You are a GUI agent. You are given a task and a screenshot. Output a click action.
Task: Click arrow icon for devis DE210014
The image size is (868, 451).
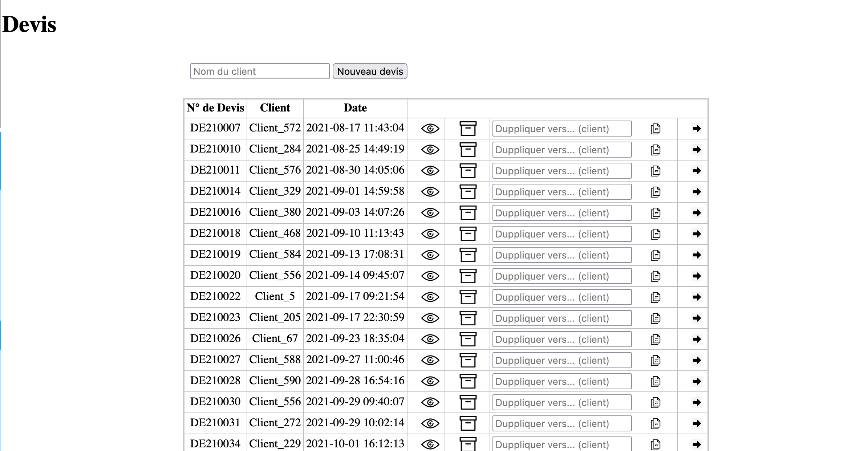[697, 192]
